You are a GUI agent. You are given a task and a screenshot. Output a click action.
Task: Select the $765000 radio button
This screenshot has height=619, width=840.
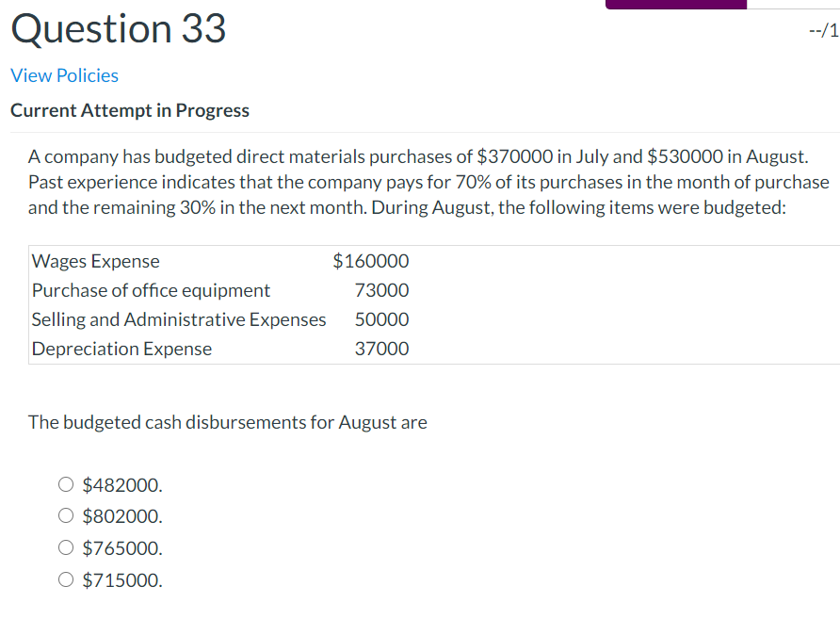click(66, 547)
